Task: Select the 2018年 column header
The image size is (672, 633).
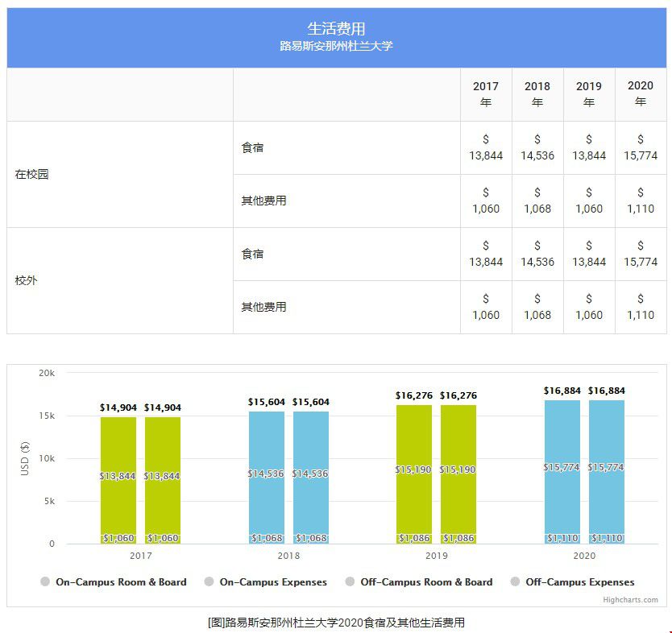Action: [537, 94]
